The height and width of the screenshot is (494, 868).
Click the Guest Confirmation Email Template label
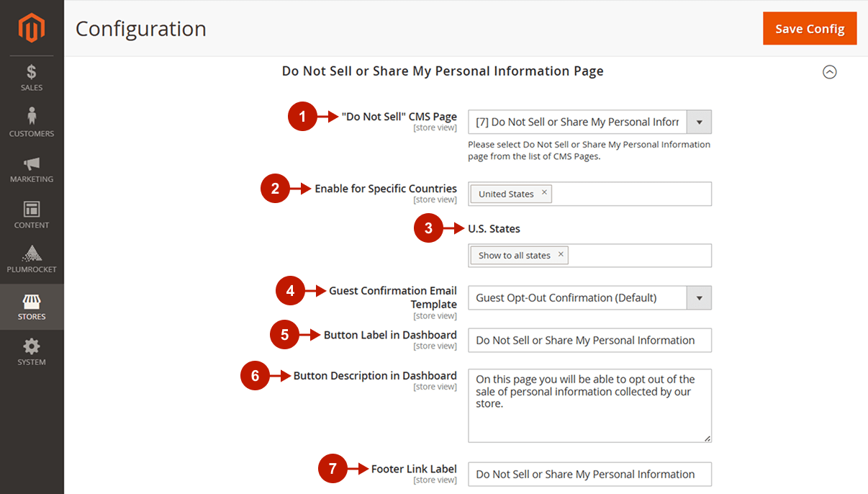click(393, 297)
